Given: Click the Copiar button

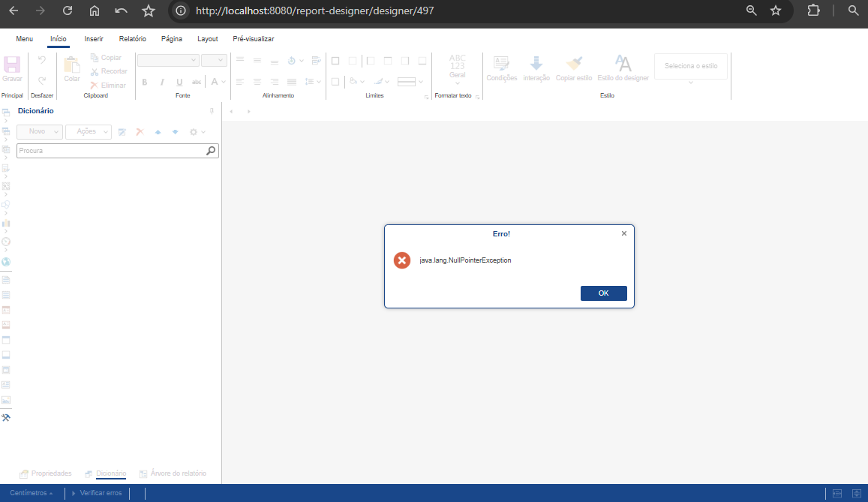Looking at the screenshot, I should tap(106, 58).
